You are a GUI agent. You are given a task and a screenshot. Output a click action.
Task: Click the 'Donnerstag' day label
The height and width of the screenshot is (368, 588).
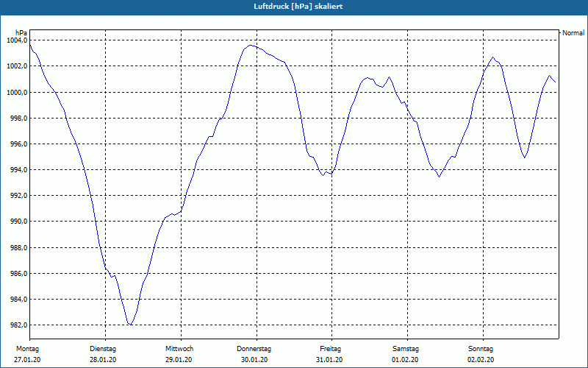point(254,349)
